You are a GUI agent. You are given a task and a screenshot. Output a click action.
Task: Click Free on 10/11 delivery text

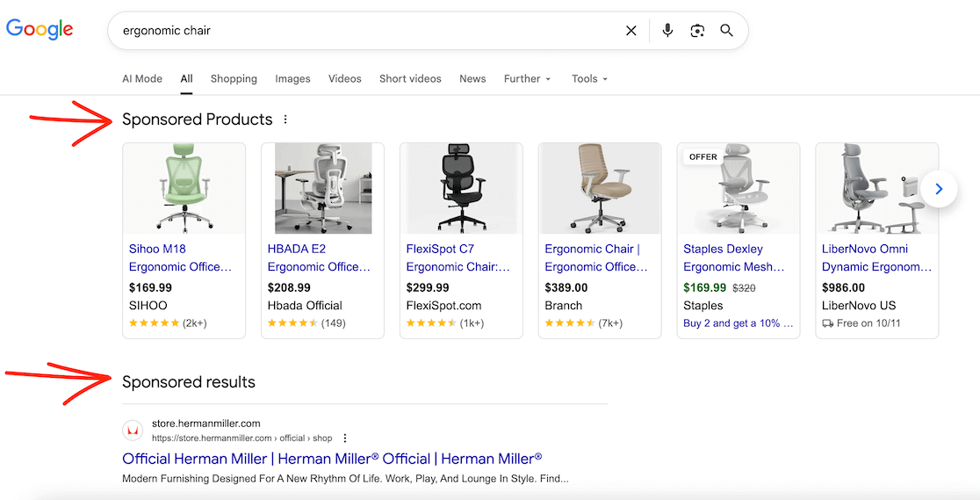pos(868,323)
